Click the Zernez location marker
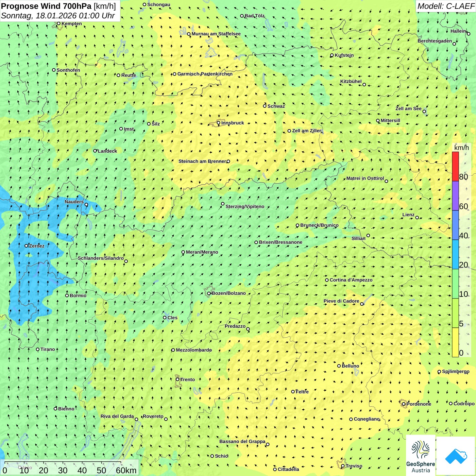Screen dimensions: 476x476 pyautogui.click(x=27, y=246)
